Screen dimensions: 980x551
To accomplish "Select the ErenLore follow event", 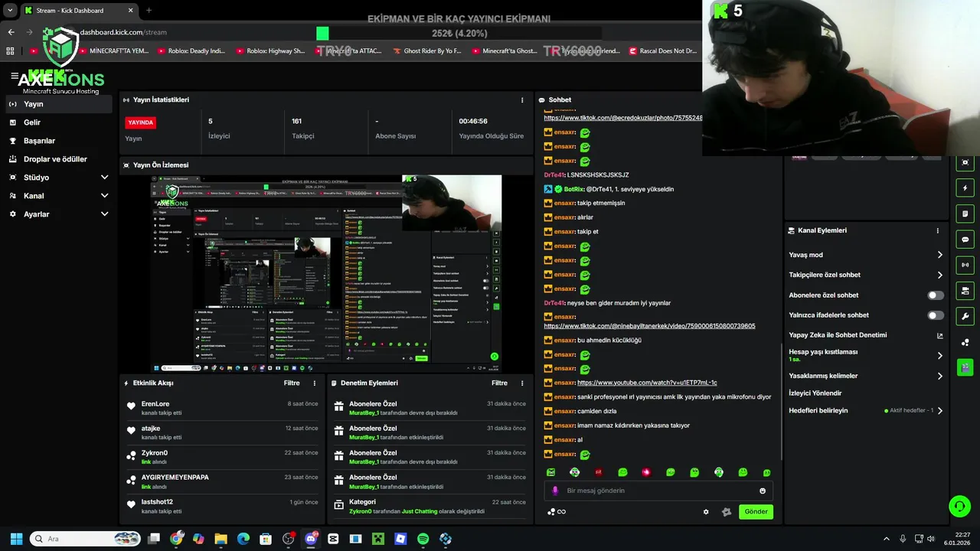I will (223, 409).
